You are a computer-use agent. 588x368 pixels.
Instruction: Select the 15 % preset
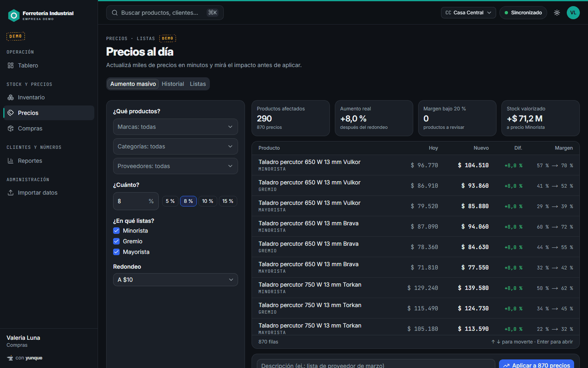[x=228, y=201]
